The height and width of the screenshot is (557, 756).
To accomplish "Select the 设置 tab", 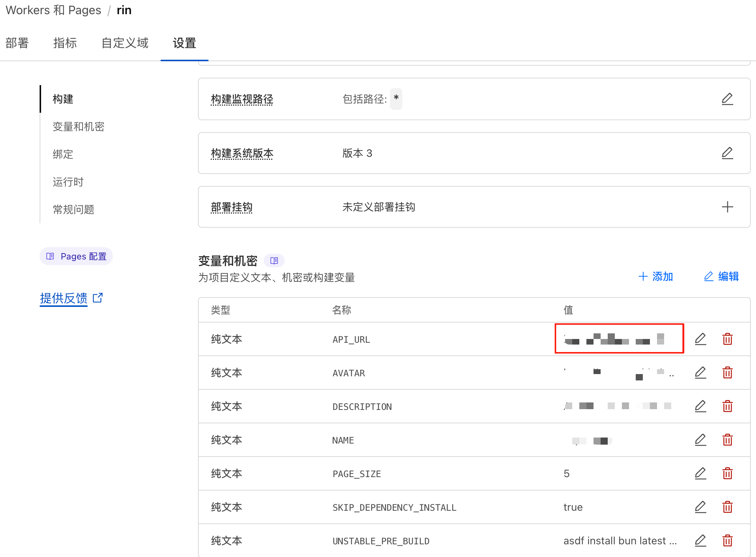I will (185, 43).
